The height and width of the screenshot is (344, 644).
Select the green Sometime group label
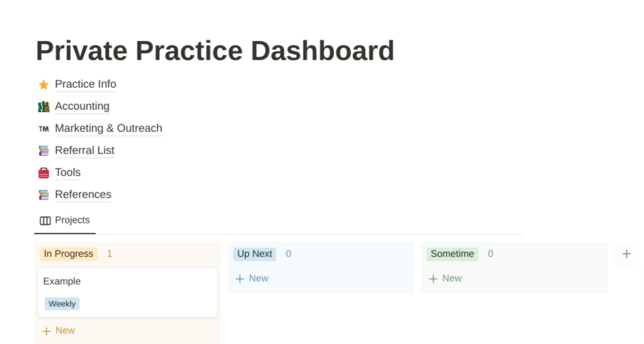coord(452,254)
